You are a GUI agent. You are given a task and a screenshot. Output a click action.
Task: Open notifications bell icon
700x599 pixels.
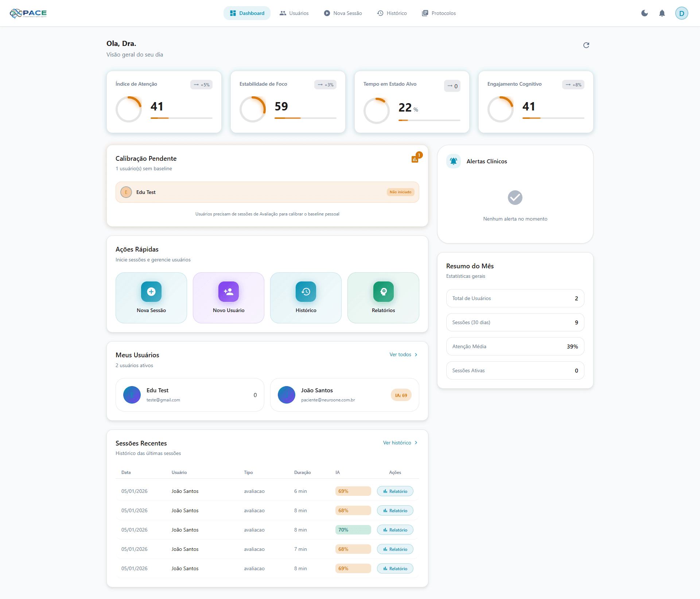[x=662, y=13]
